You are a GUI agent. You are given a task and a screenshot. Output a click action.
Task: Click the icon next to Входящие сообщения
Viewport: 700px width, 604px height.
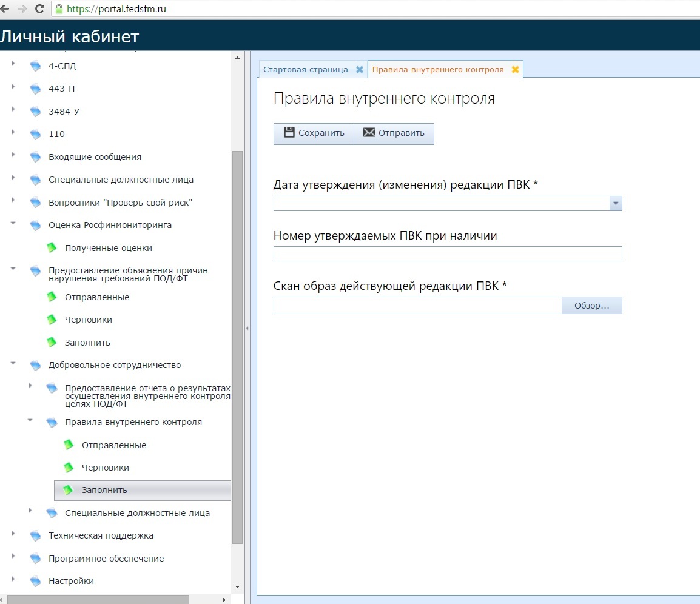point(35,157)
